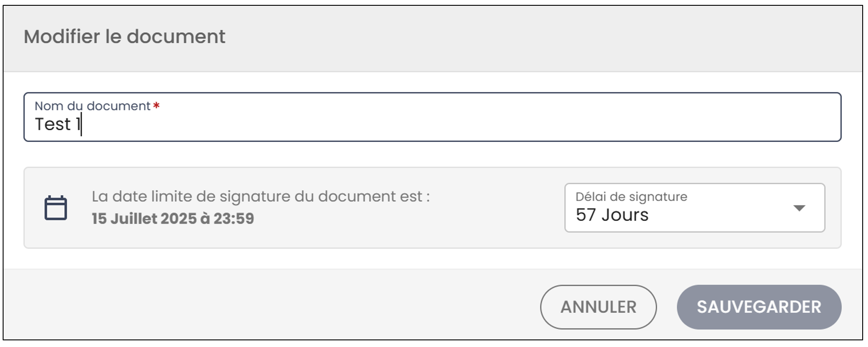Focus the Nom du document input field
868x347 pixels.
click(x=432, y=117)
